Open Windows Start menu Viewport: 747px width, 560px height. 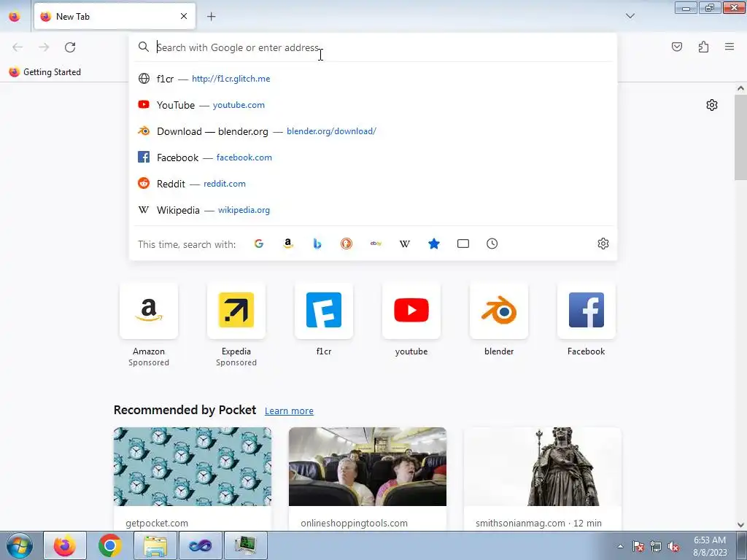[x=20, y=545]
